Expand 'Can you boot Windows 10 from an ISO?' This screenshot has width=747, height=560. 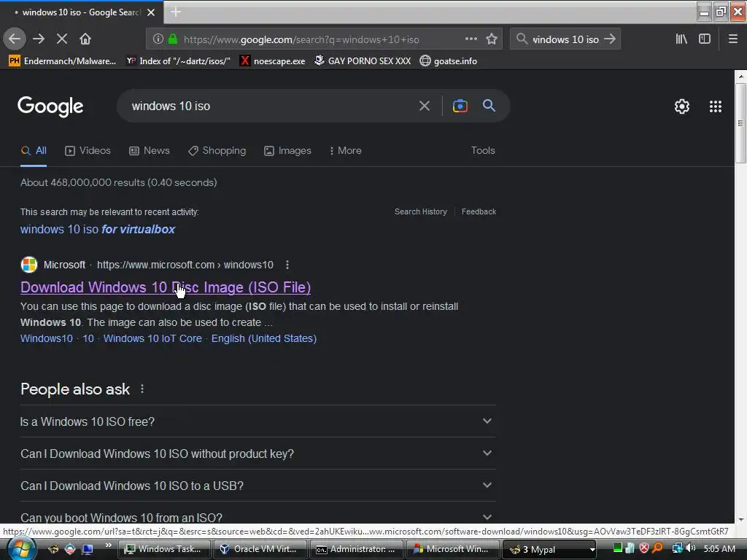(258, 514)
